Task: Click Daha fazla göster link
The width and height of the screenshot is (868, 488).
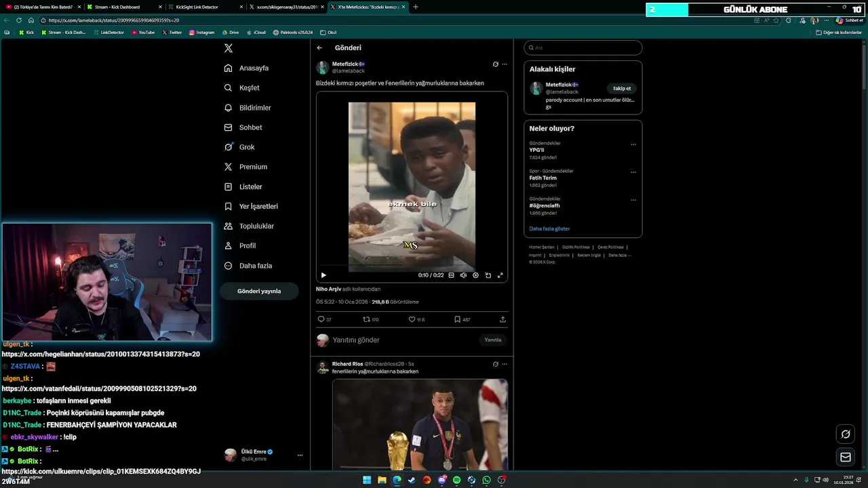Action: tap(549, 229)
